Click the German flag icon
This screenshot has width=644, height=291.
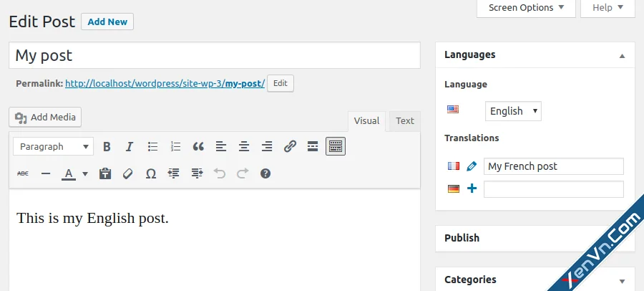(x=454, y=189)
